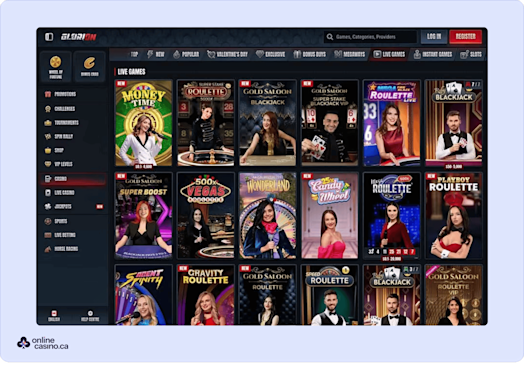Open the Blackjack table showing 3/7 seats
Image resolution: width=524 pixels, height=372 pixels.
click(391, 295)
